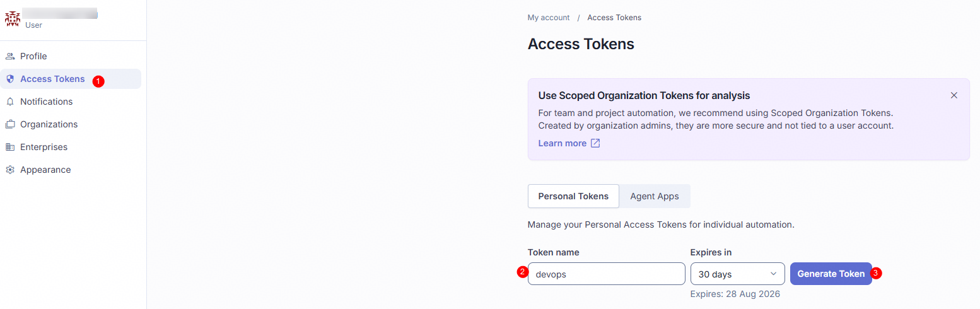Follow the Learn more link
The image size is (980, 309).
click(563, 143)
